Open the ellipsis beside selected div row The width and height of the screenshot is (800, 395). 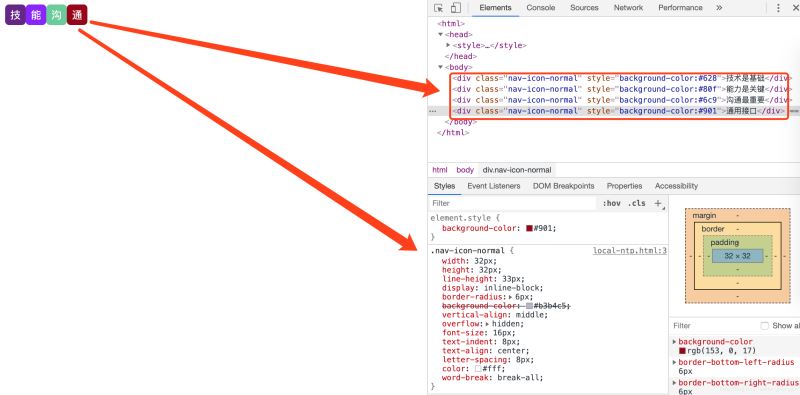coord(432,111)
